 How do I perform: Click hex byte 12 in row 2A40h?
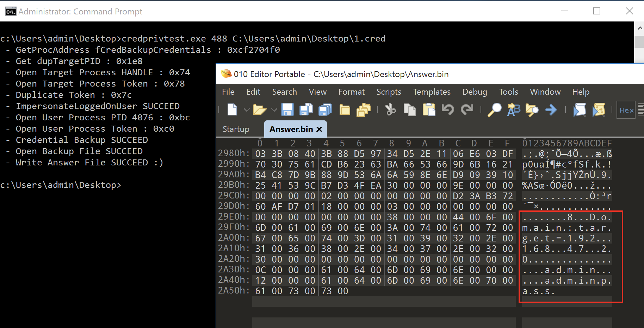[261, 280]
